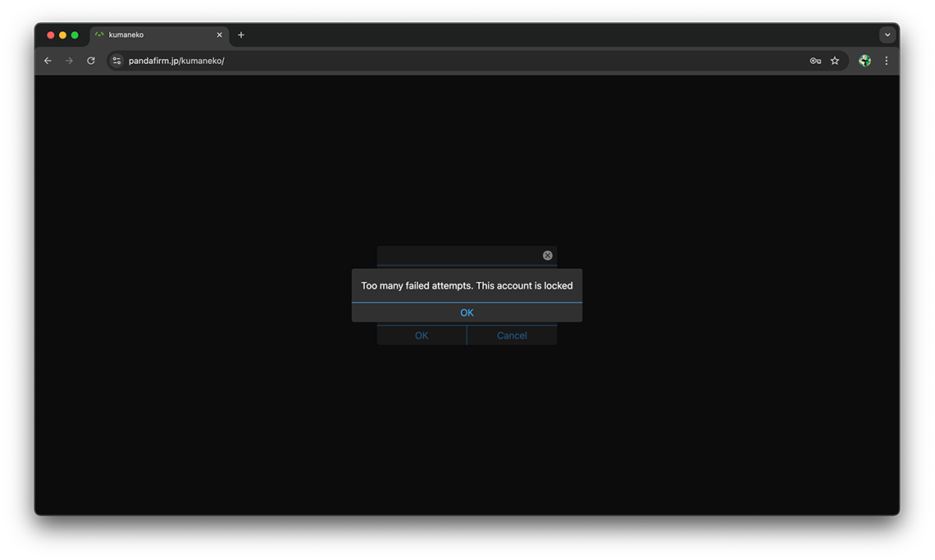Open Chrome three-dot menu
This screenshot has height=560, width=935.
tap(886, 61)
